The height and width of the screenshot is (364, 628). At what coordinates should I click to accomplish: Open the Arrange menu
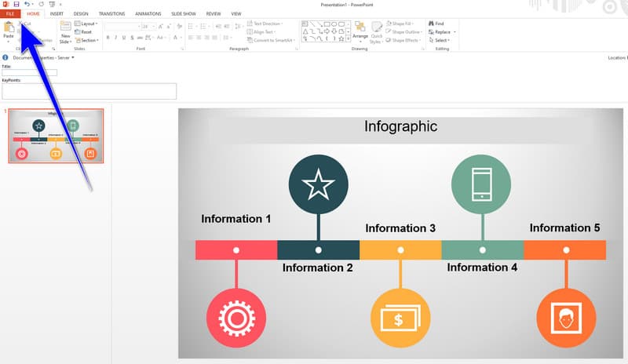pos(360,31)
